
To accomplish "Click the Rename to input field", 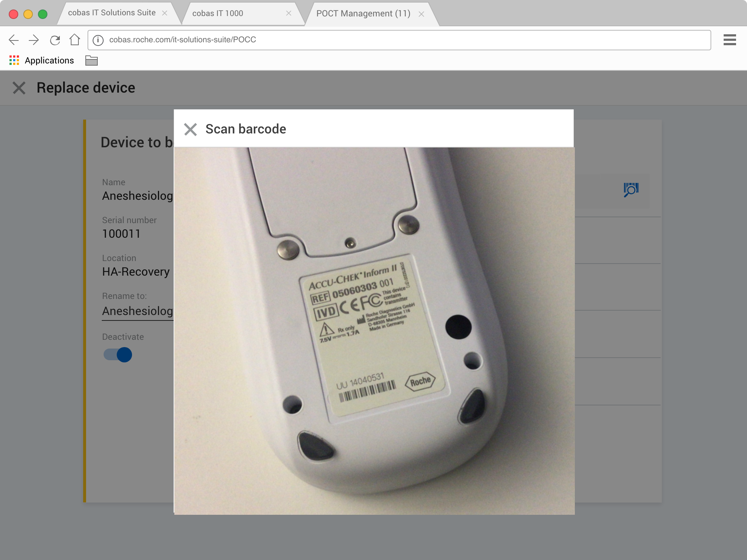I will [x=138, y=311].
